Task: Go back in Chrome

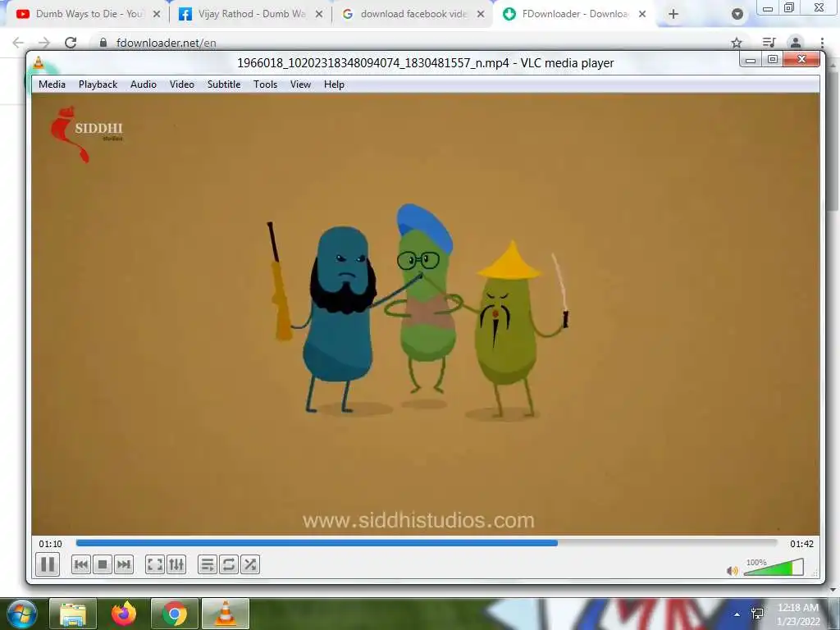Action: click(x=18, y=43)
